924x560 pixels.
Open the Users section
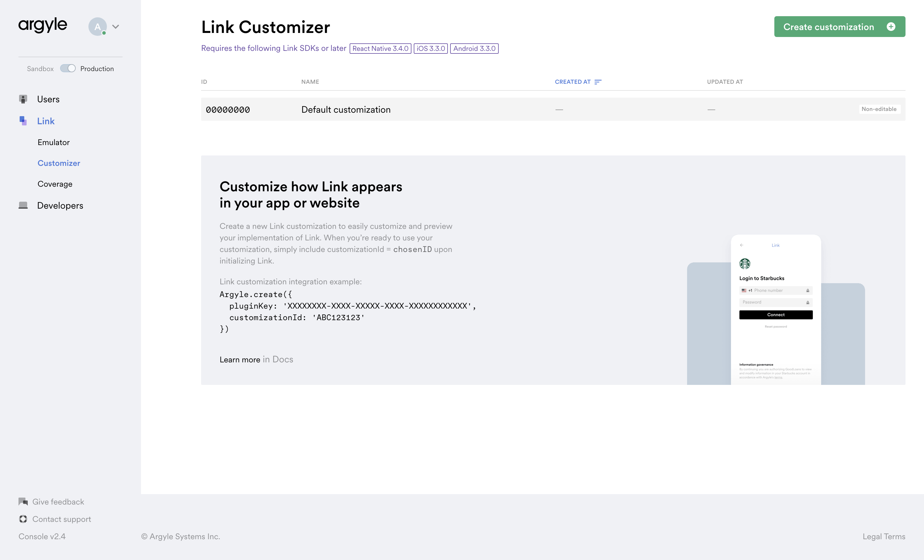coord(48,99)
